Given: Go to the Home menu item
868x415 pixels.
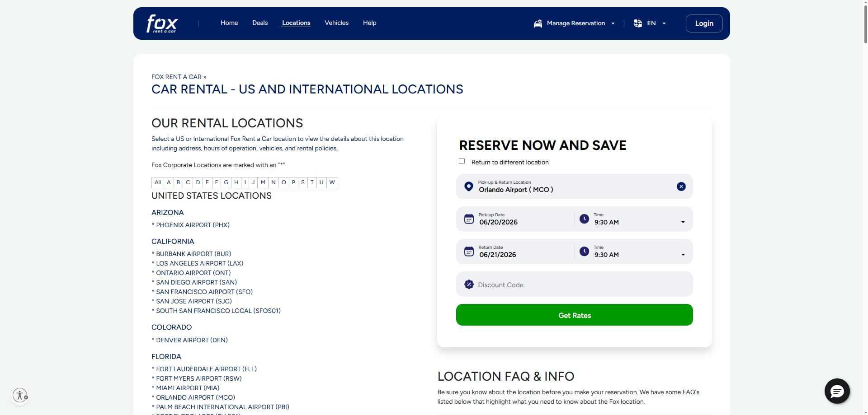Looking at the screenshot, I should [x=229, y=23].
